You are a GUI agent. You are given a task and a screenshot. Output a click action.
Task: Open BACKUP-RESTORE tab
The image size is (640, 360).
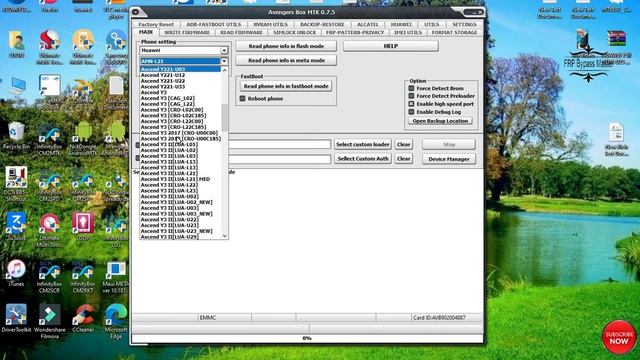click(322, 24)
